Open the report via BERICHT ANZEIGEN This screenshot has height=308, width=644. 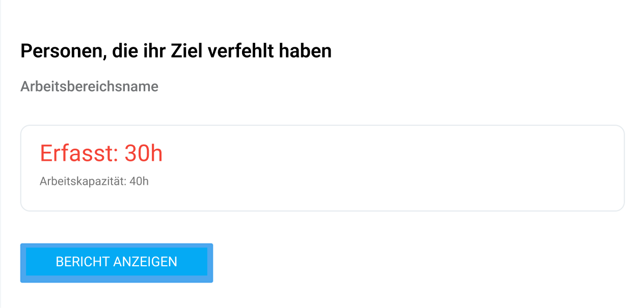coord(116,262)
